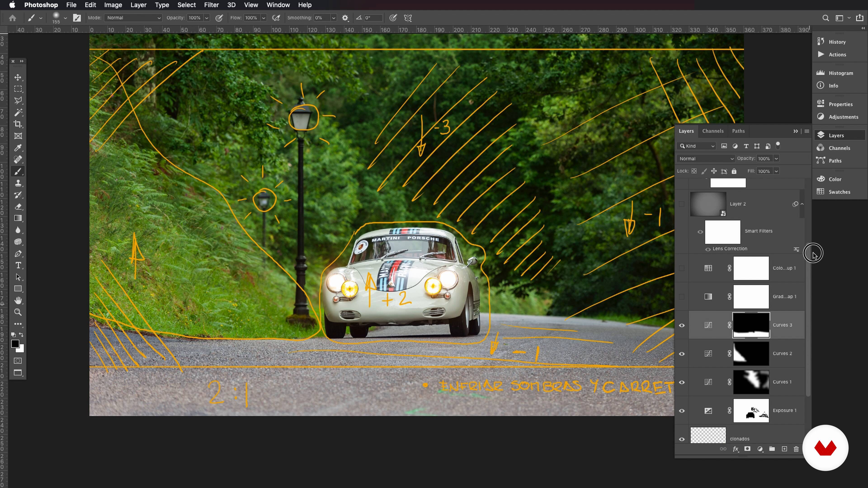Hide the Curves 1 layer
The image size is (868, 488).
point(682,382)
